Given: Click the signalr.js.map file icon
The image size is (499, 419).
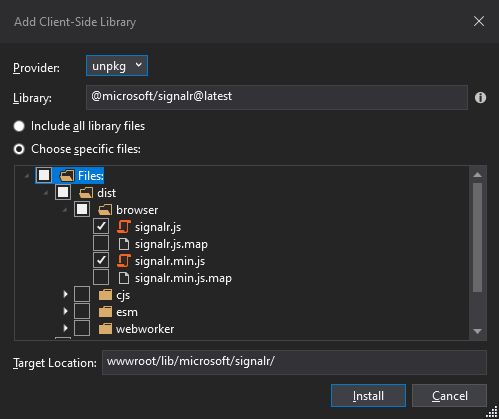Looking at the screenshot, I should 124,244.
